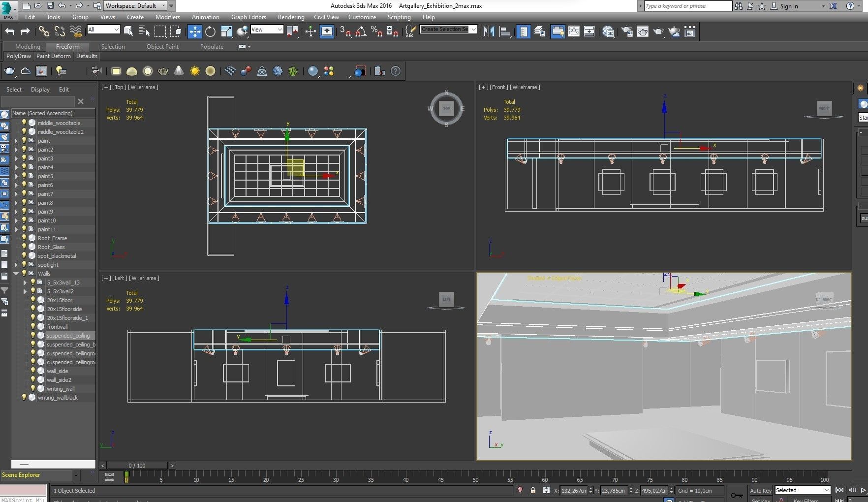Click the Render Production teapot icon
The image size is (868, 502).
point(658,31)
